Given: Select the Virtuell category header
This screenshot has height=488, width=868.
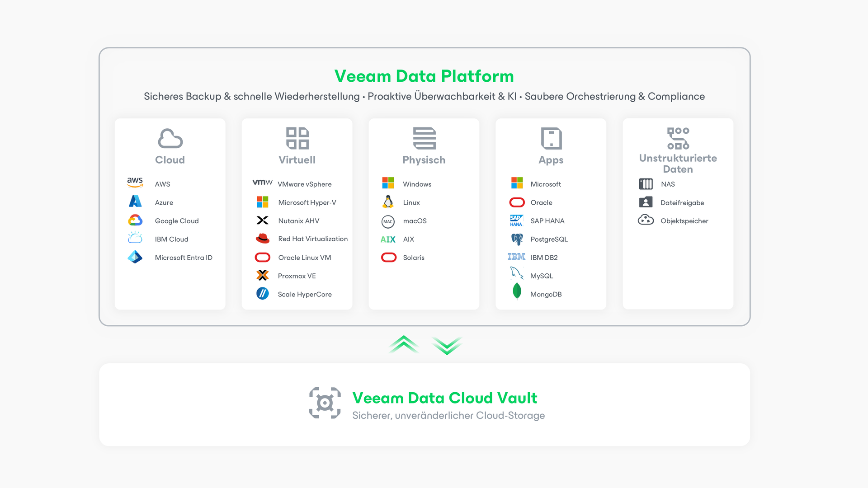Looking at the screenshot, I should click(x=297, y=160).
